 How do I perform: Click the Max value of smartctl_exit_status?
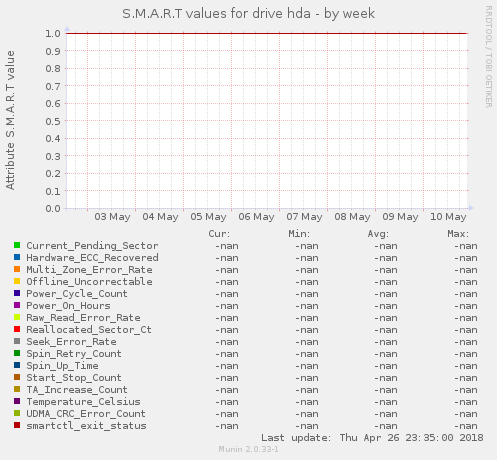coord(466,426)
